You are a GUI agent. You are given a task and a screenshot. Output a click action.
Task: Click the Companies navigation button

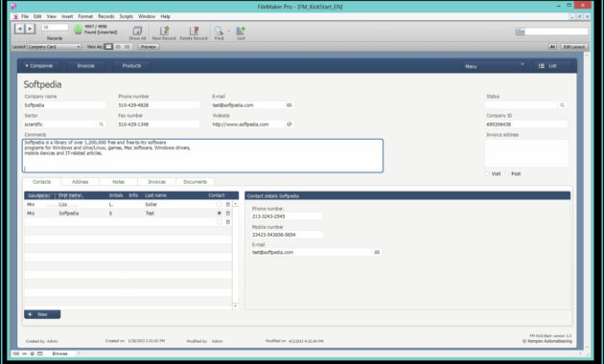point(39,66)
